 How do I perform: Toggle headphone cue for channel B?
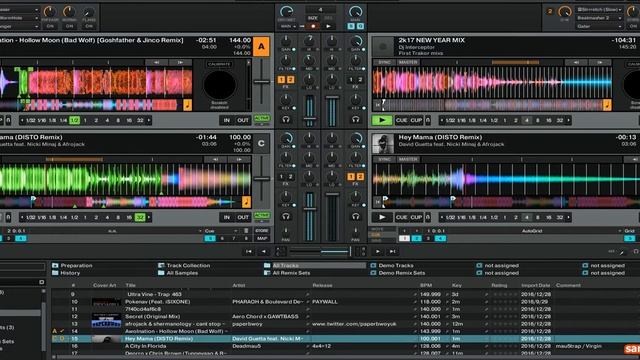[356, 119]
